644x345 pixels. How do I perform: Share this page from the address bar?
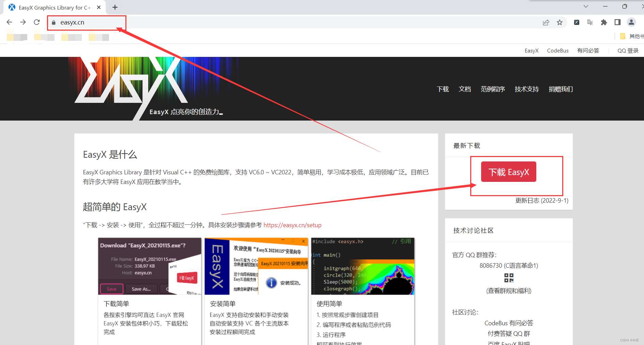click(546, 22)
